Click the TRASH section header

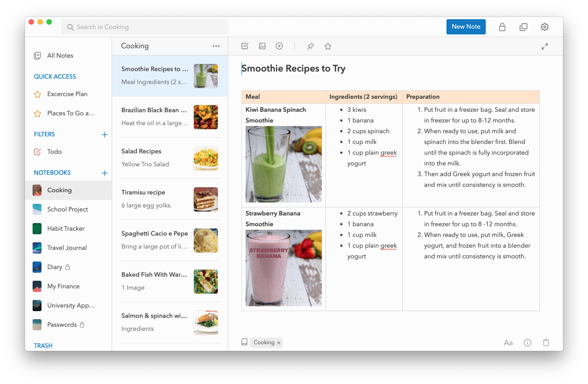43,346
